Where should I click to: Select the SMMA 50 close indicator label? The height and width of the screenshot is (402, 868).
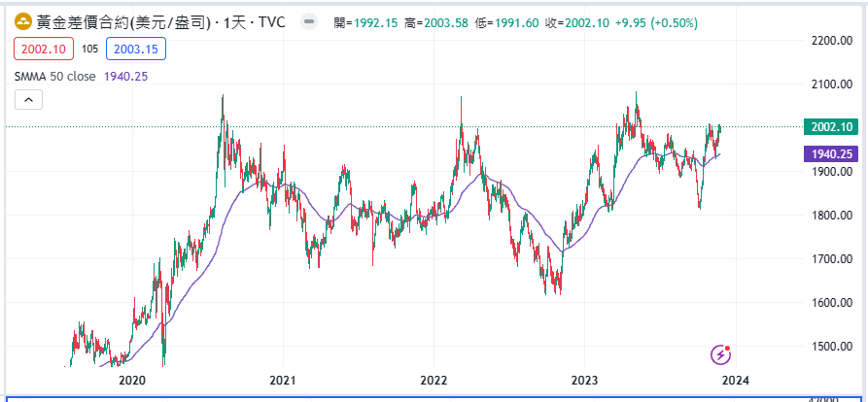coord(55,77)
